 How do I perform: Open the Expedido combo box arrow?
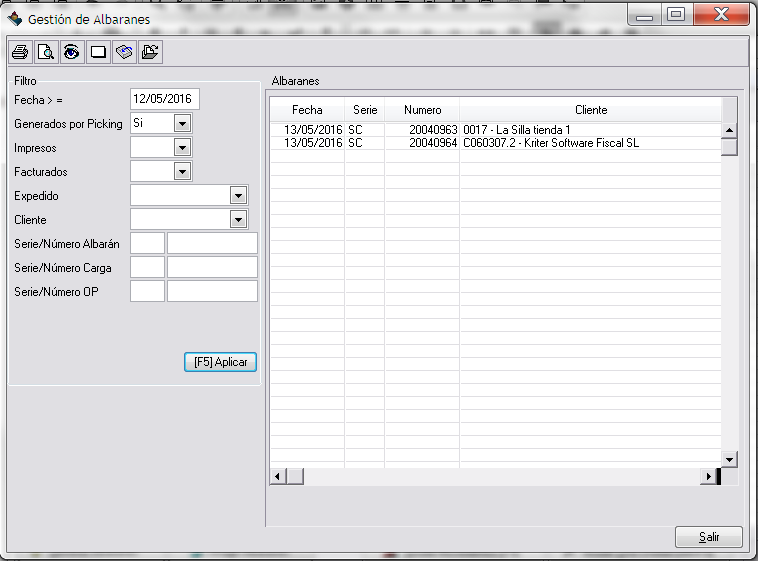(x=238, y=196)
